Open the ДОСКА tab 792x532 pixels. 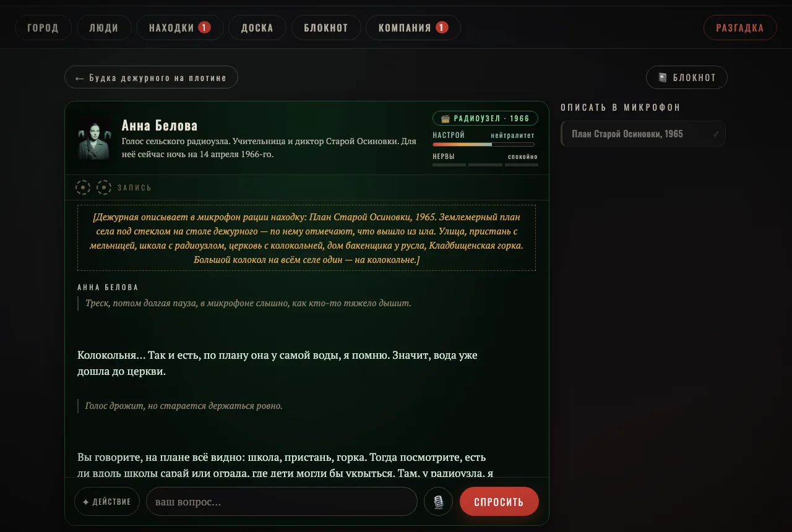point(257,28)
